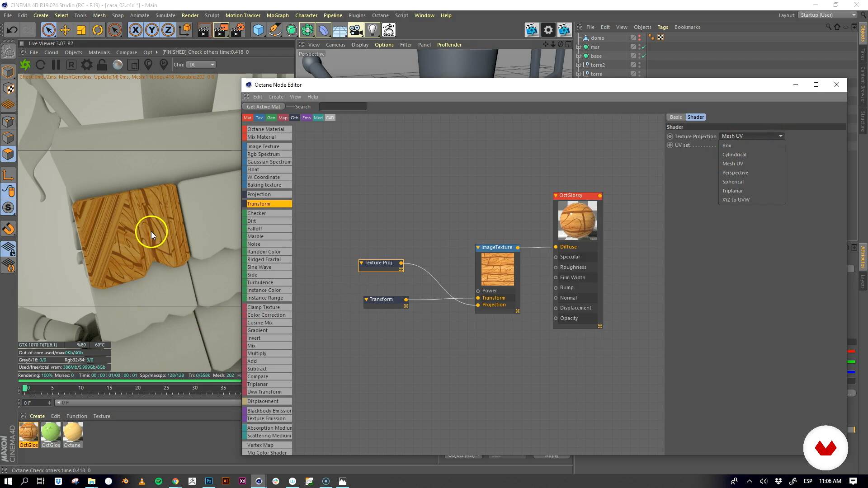Select the Rotate tool
This screenshot has width=868, height=488.
[98, 30]
